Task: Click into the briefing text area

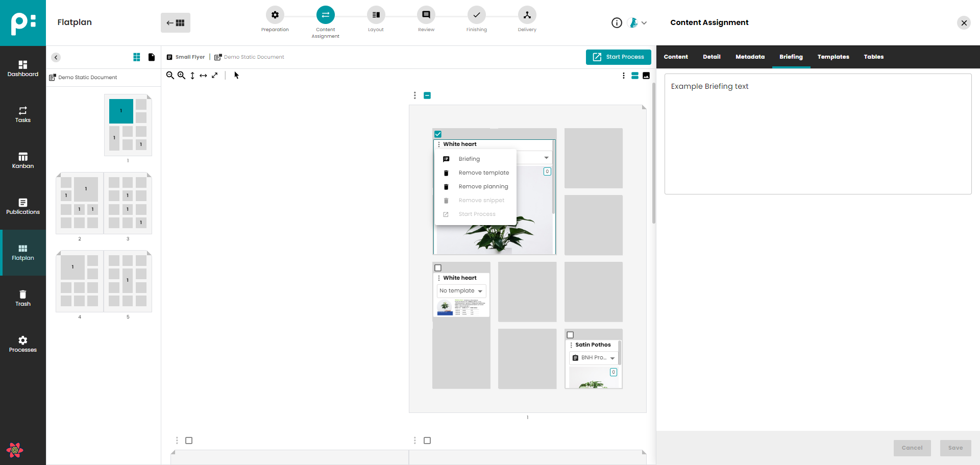Action: (817, 134)
